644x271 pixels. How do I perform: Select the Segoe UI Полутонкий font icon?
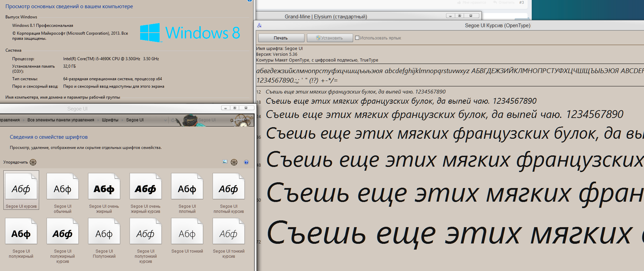click(104, 232)
